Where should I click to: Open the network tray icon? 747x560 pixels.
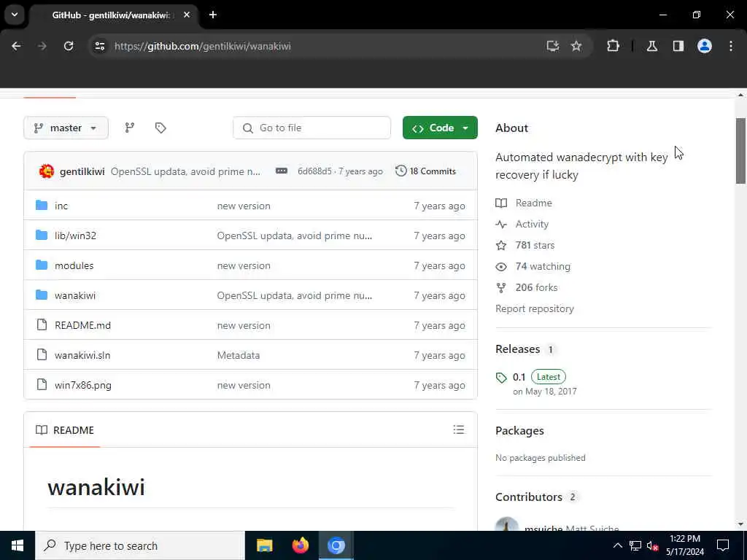tap(635, 545)
